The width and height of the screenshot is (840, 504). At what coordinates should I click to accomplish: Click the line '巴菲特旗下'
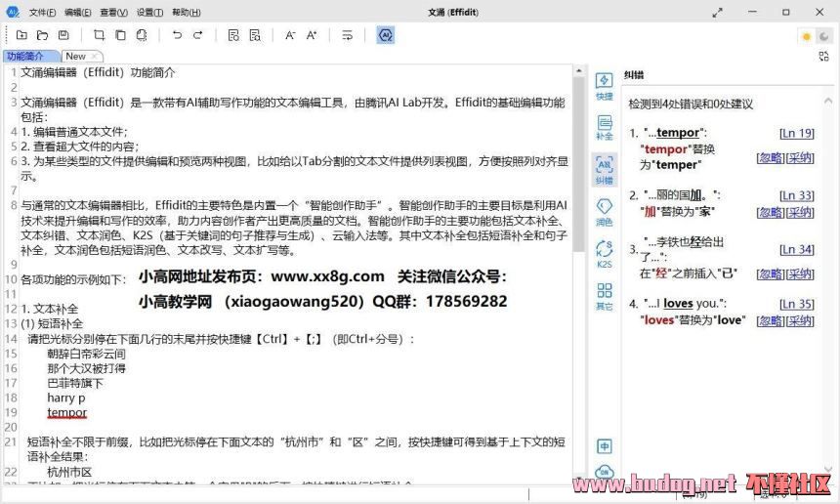(x=75, y=383)
